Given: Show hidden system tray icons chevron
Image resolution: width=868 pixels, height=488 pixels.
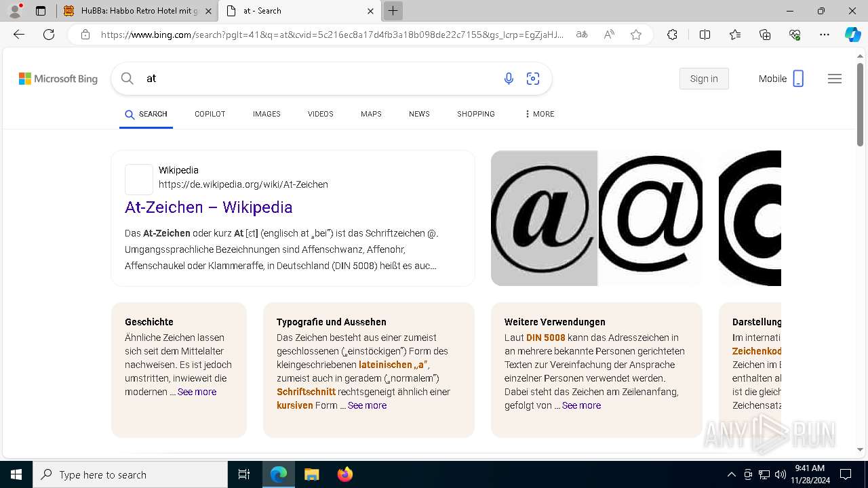Looking at the screenshot, I should tap(731, 474).
